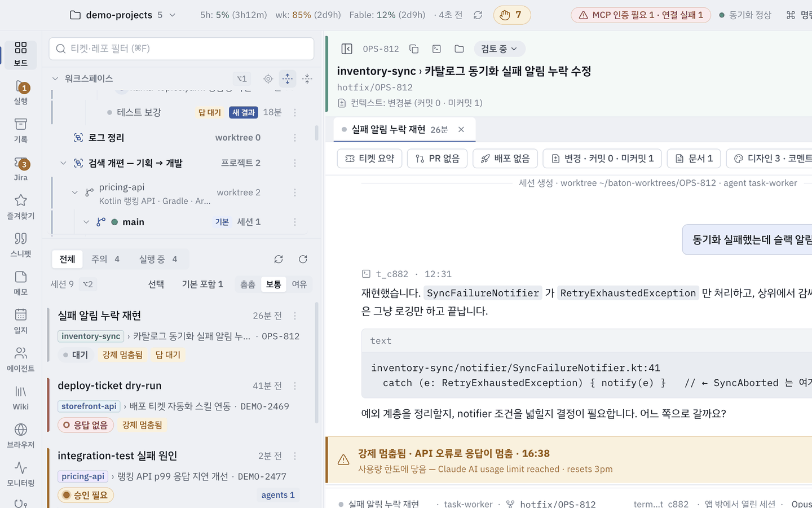Collapse the 워크스페이스 section

click(x=55, y=78)
